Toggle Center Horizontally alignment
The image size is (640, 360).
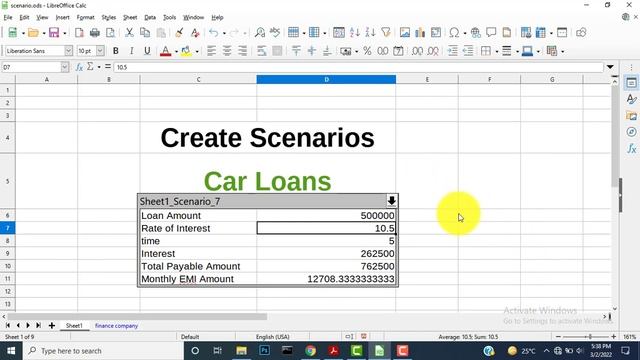(227, 51)
